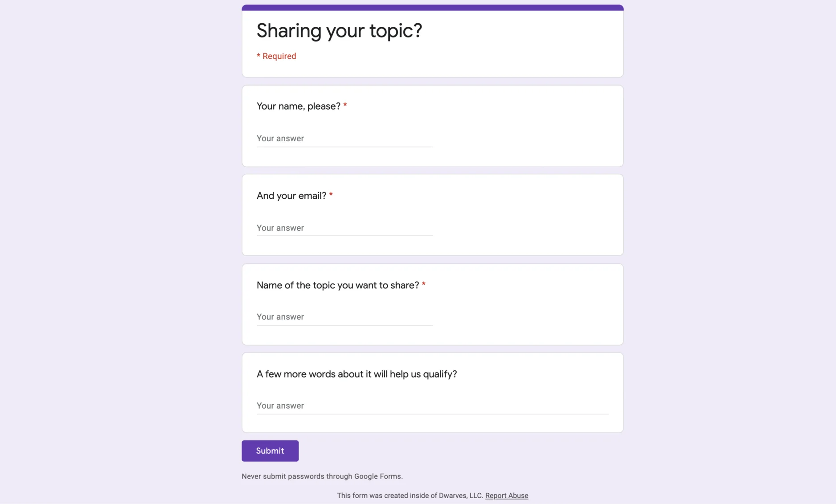Click the 'And your email?' question label
The width and height of the screenshot is (836, 504).
(x=291, y=196)
